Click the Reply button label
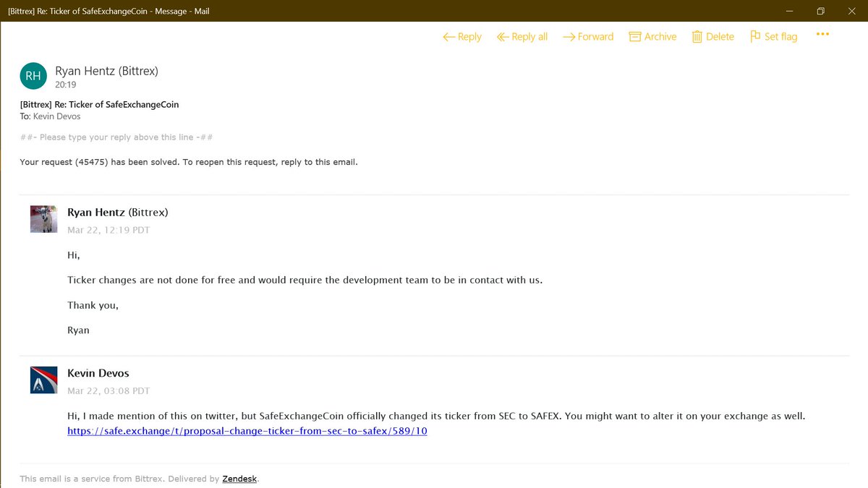 469,37
